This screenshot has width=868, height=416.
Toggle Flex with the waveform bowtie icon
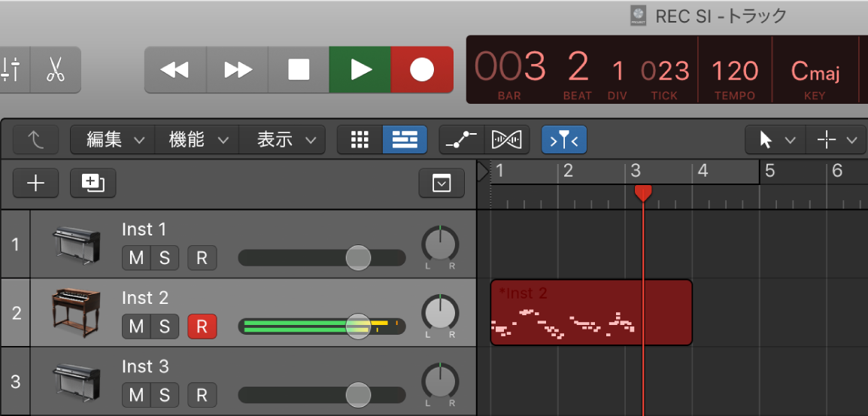click(x=506, y=140)
